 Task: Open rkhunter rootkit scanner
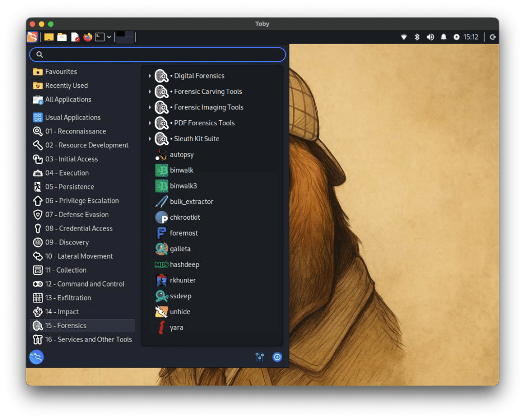(x=182, y=280)
